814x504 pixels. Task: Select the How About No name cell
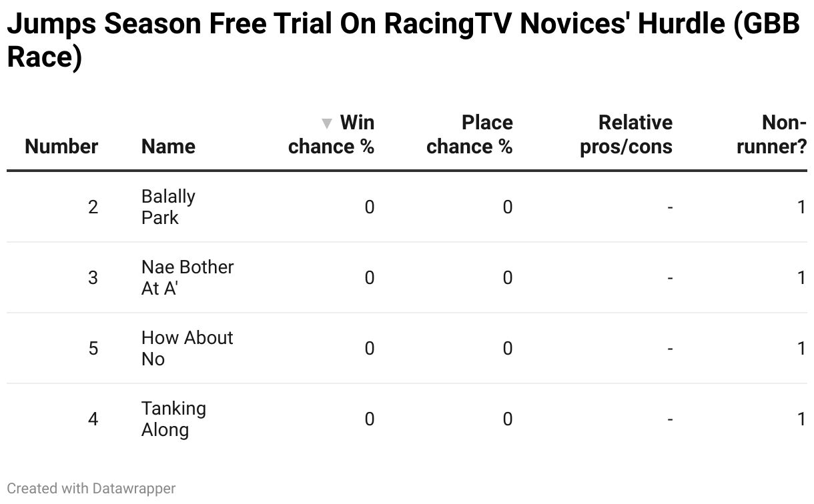pyautogui.click(x=187, y=348)
